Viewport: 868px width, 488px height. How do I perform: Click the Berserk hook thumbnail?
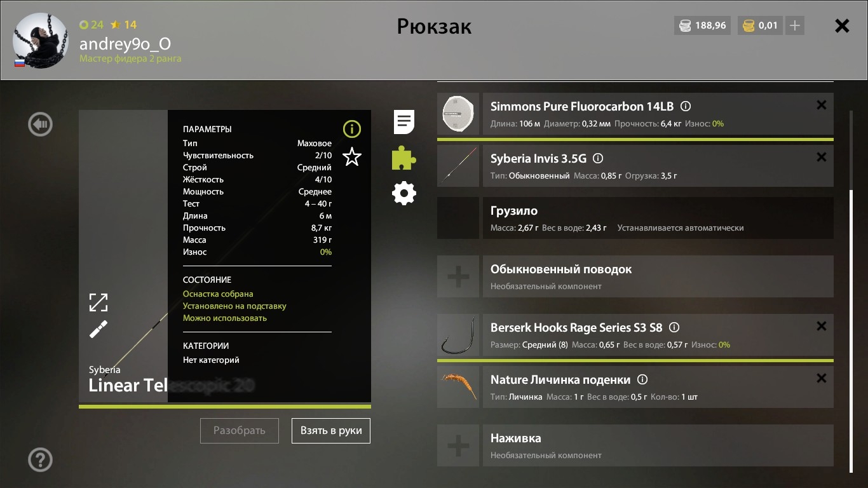click(458, 335)
